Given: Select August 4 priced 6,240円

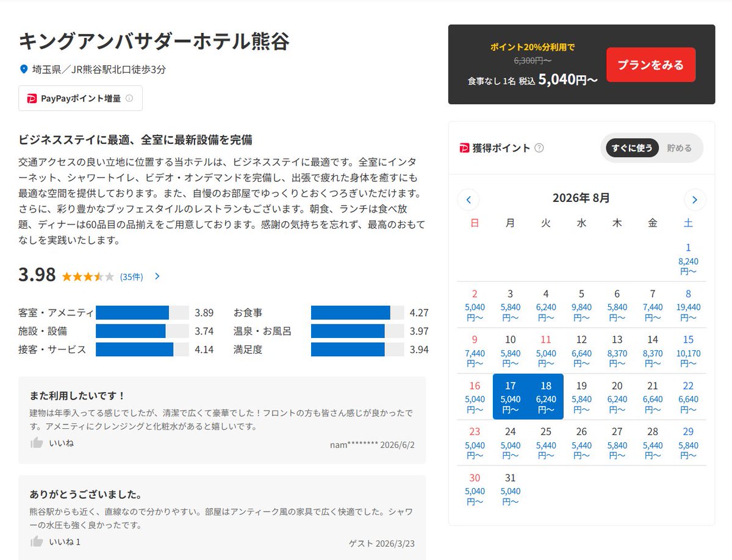Looking at the screenshot, I should (546, 304).
